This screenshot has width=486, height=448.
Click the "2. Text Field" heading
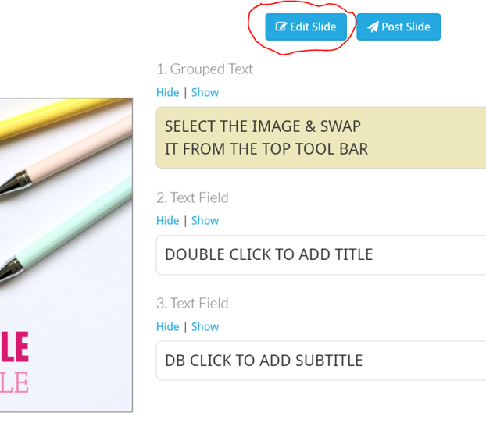(192, 197)
